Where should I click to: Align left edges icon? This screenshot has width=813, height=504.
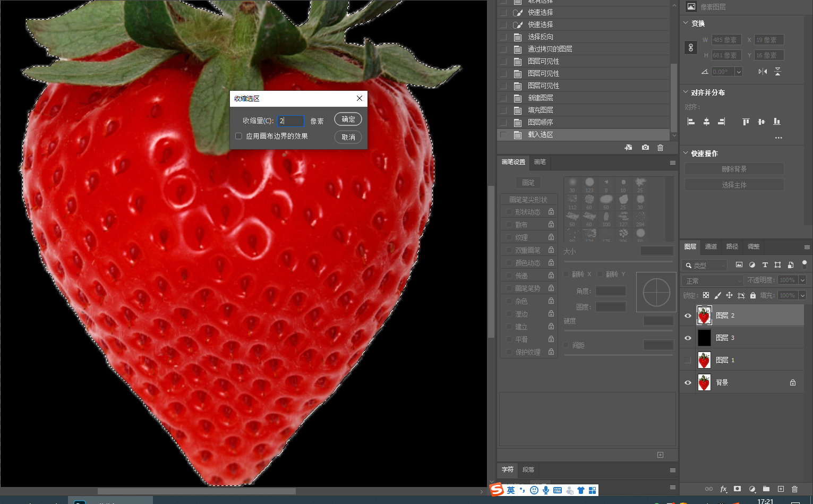pyautogui.click(x=691, y=122)
